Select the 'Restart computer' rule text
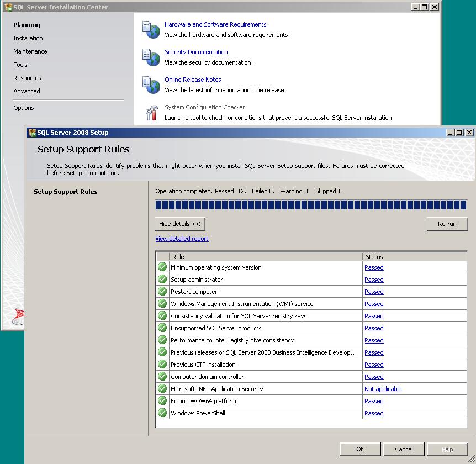 (x=194, y=292)
